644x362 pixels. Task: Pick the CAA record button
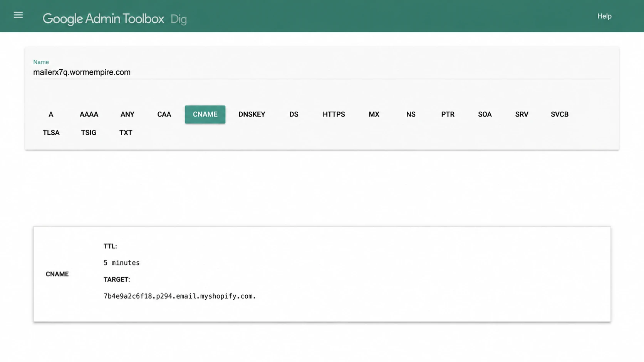pyautogui.click(x=164, y=114)
